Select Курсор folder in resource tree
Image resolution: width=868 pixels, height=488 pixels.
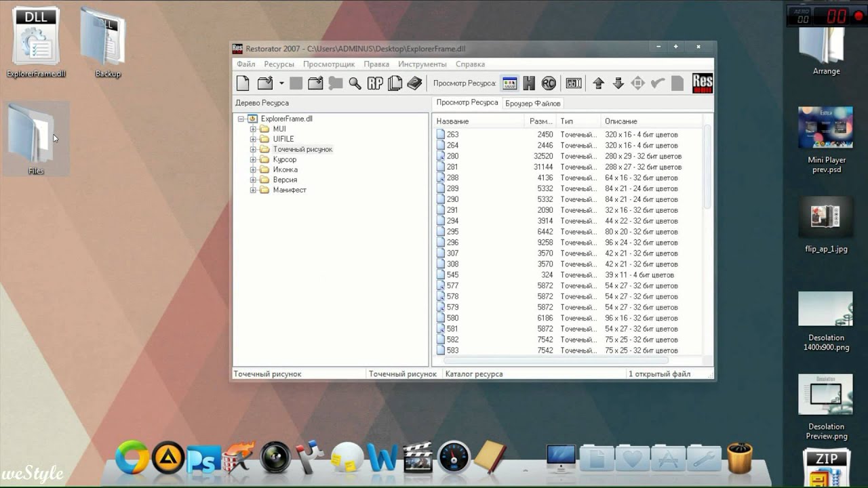coord(285,159)
